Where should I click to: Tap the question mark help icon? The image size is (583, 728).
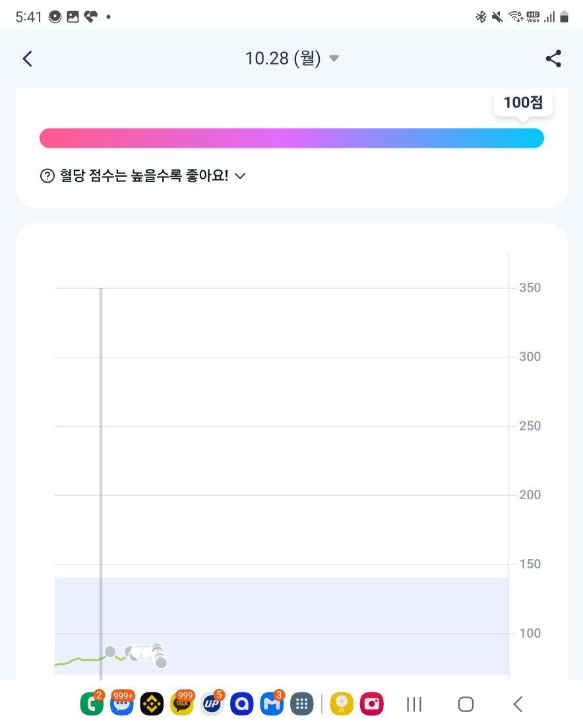47,176
